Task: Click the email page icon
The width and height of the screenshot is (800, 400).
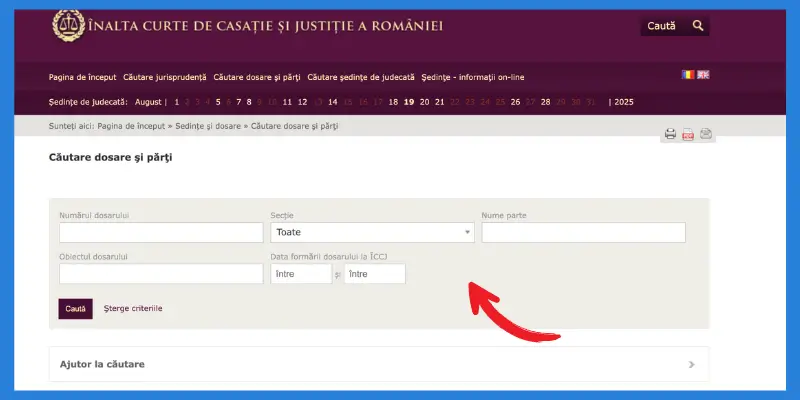Action: tap(706, 134)
